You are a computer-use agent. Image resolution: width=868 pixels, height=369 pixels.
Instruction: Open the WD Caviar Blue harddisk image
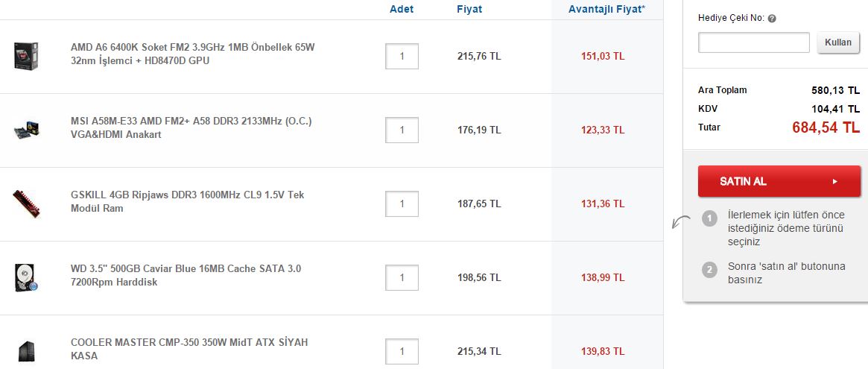tap(26, 277)
